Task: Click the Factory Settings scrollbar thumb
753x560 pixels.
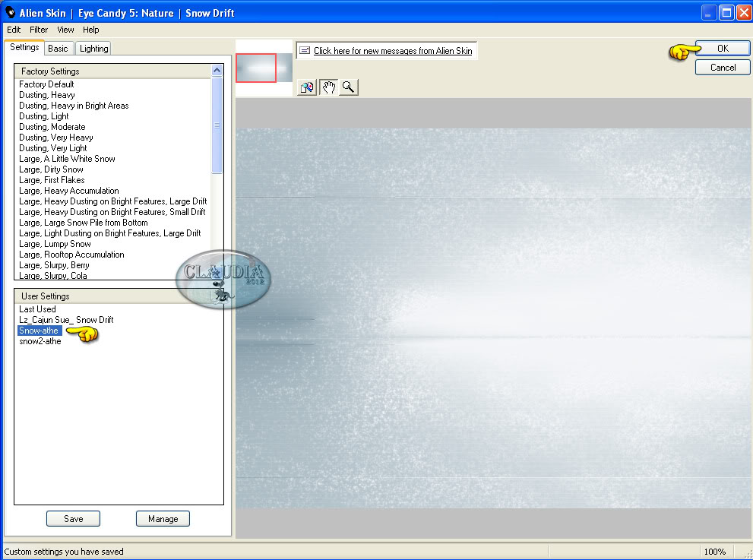Action: (x=217, y=125)
